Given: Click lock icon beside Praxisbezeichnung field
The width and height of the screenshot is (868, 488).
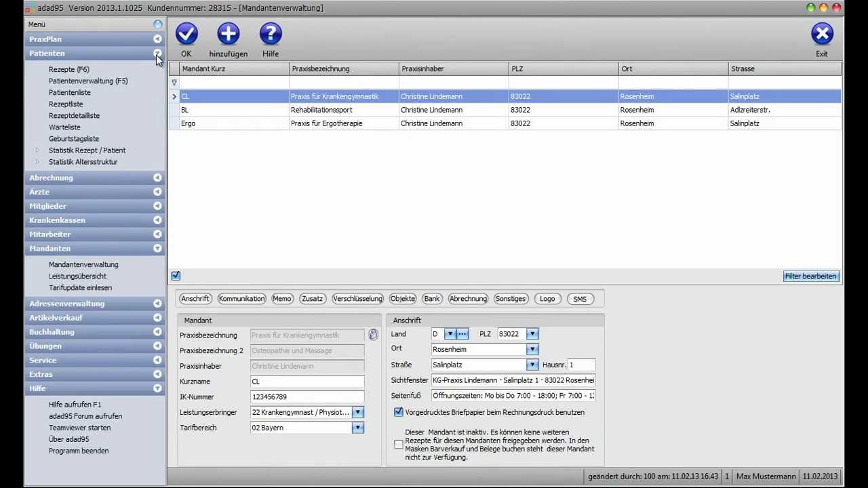Looking at the screenshot, I should point(373,335).
